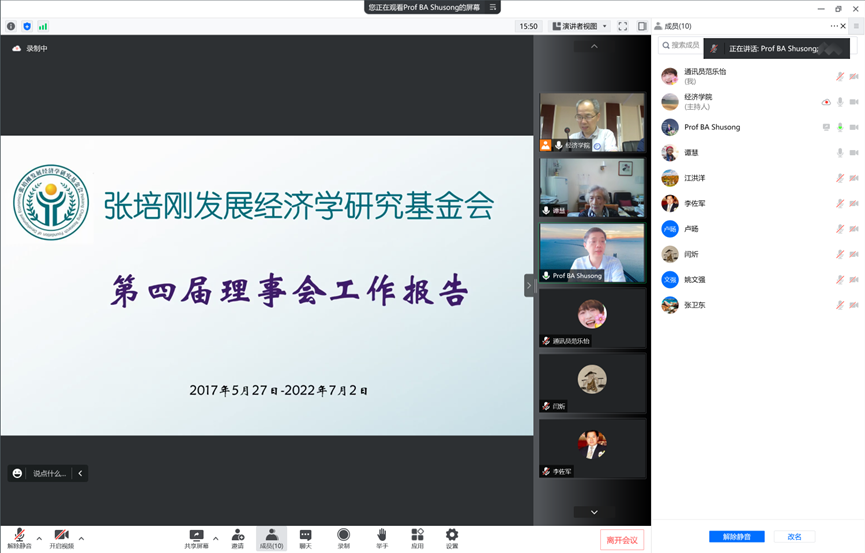Screen dimensions: 865x553
Task: Toggle the side panel layout icon
Action: pos(642,26)
